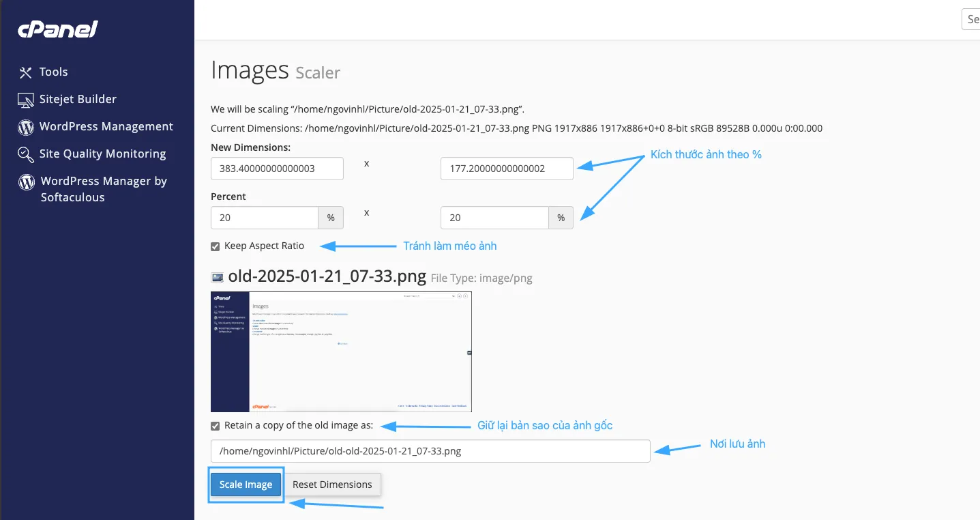Screen dimensions: 980x520
Task: Click WordPress Manager by Softaculous logo icon
Action: [26, 182]
